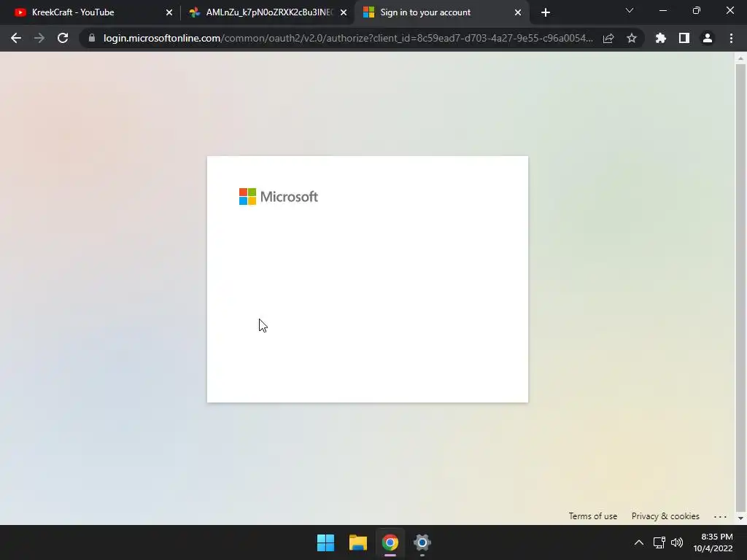Open Settings gear in taskbar

[422, 542]
